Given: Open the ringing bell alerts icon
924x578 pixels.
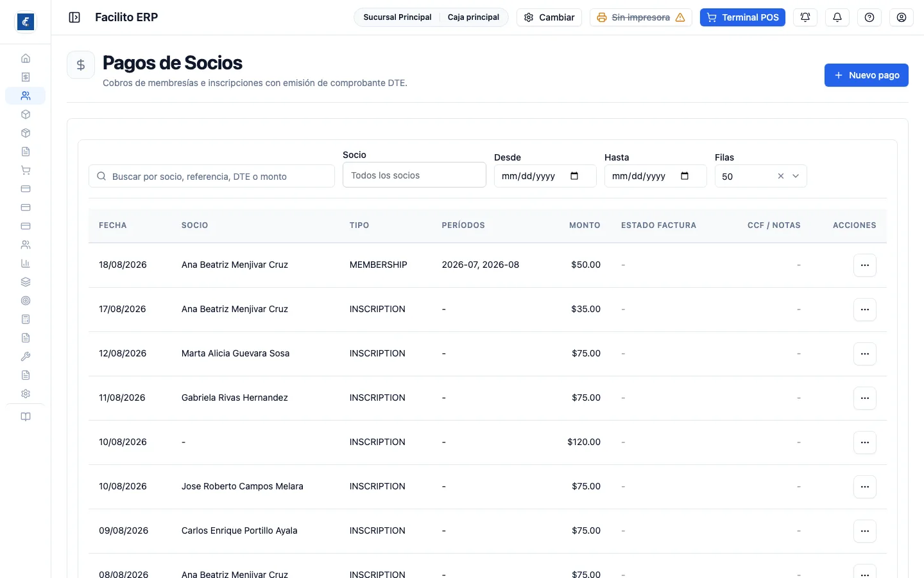Looking at the screenshot, I should pos(805,17).
